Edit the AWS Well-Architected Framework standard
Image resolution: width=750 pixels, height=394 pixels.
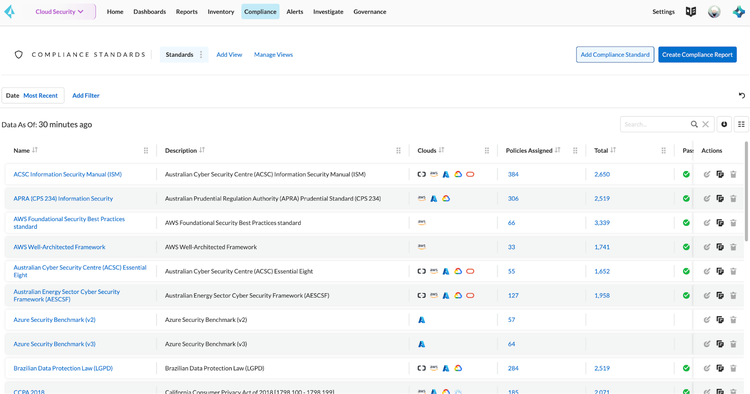pos(707,247)
